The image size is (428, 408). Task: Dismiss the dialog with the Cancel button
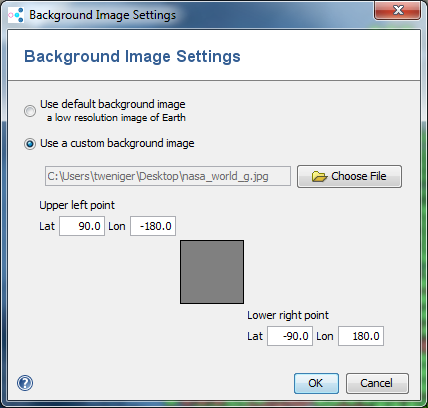pyautogui.click(x=377, y=383)
